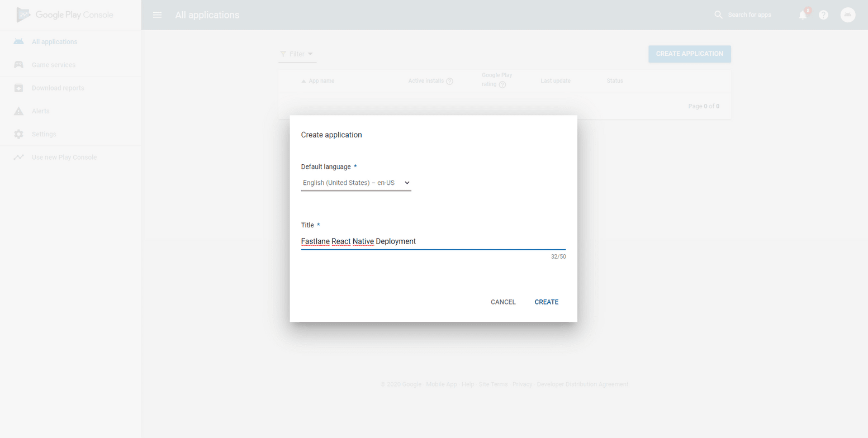Screen dimensions: 868x438
Task: Click the search apps magnifier icon
Action: (718, 15)
